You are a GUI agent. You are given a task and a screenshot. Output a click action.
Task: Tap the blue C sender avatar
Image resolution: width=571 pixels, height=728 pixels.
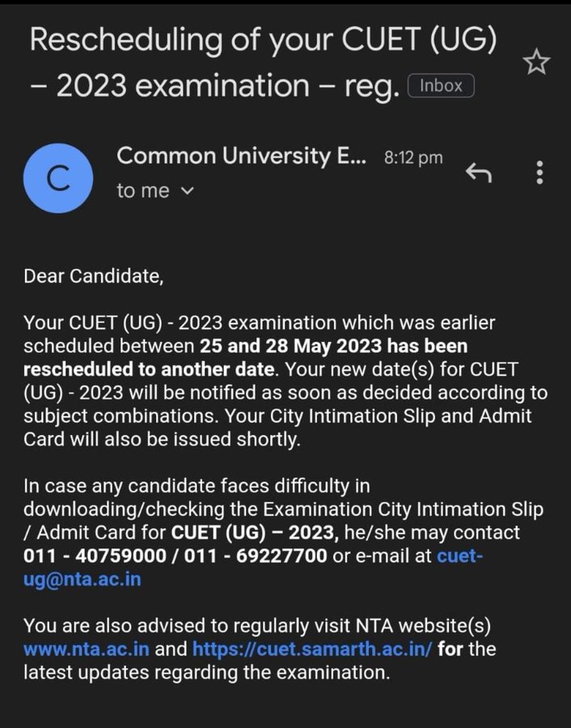click(59, 178)
